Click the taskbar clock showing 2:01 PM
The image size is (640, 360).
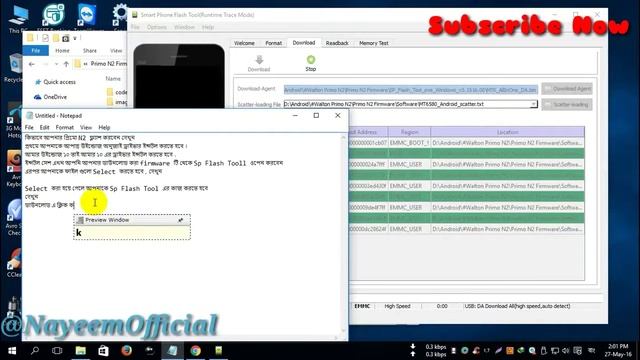coord(618,351)
